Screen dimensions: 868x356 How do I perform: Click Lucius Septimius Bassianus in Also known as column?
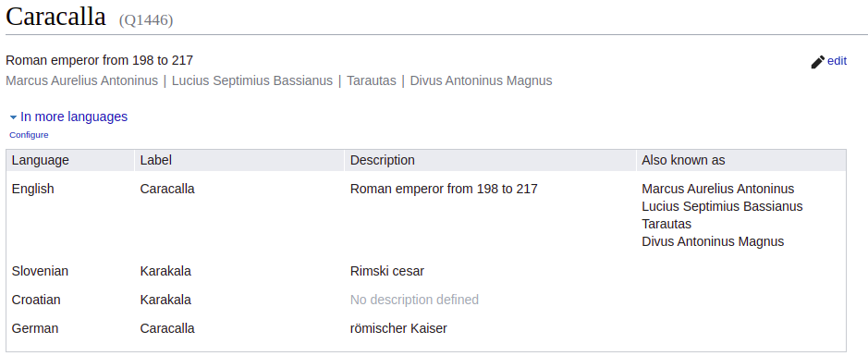tap(723, 206)
